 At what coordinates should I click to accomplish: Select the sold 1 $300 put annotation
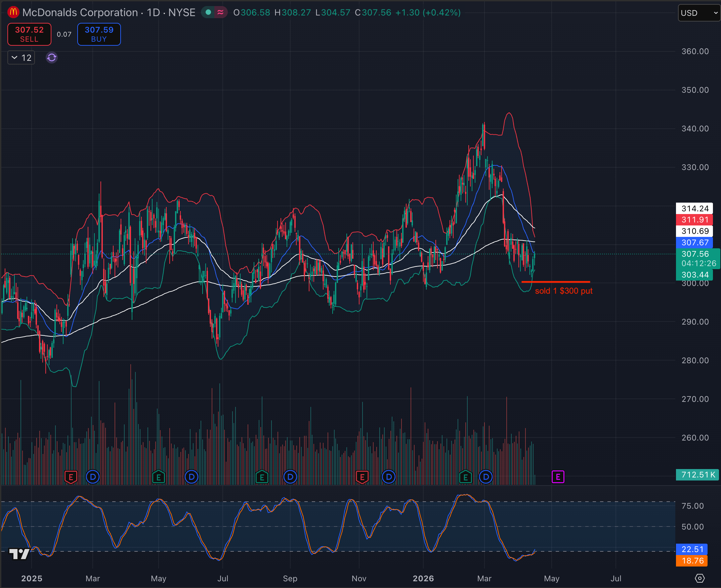[x=563, y=291]
